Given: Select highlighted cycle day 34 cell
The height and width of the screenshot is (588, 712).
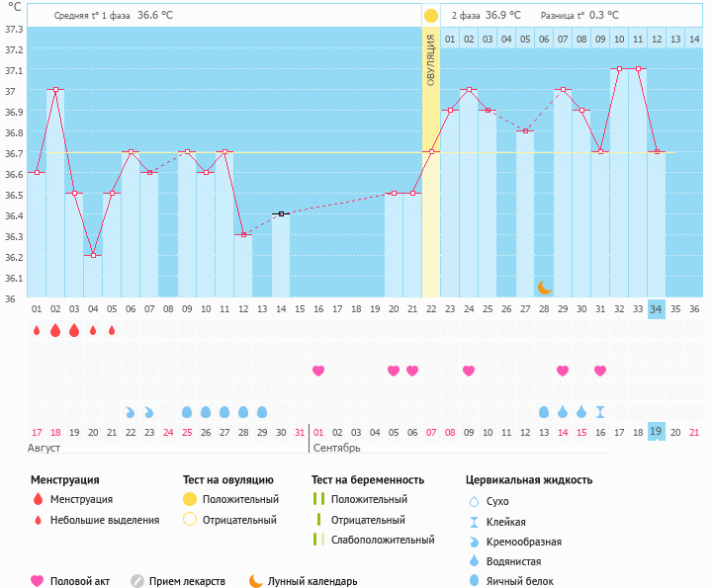Looking at the screenshot, I should point(657,309).
